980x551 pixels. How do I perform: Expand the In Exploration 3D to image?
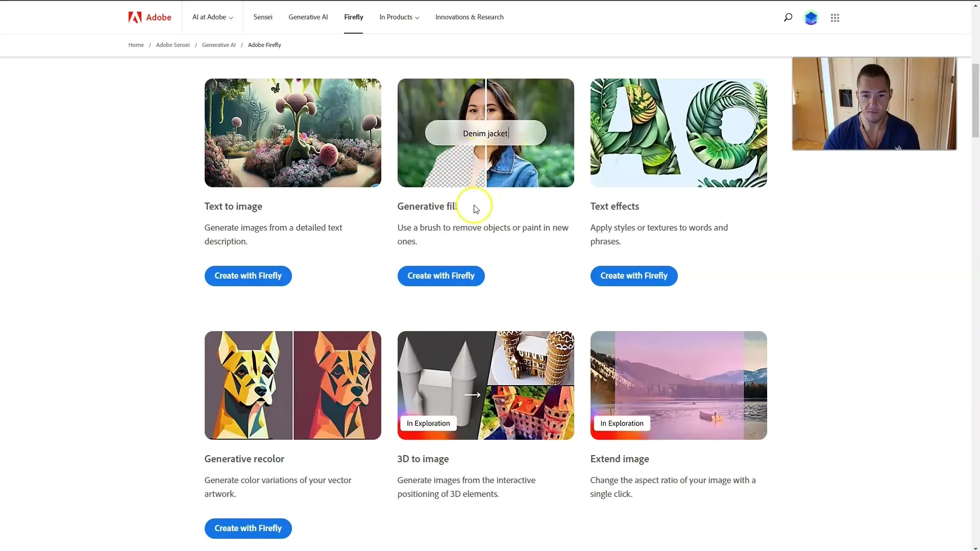(485, 385)
